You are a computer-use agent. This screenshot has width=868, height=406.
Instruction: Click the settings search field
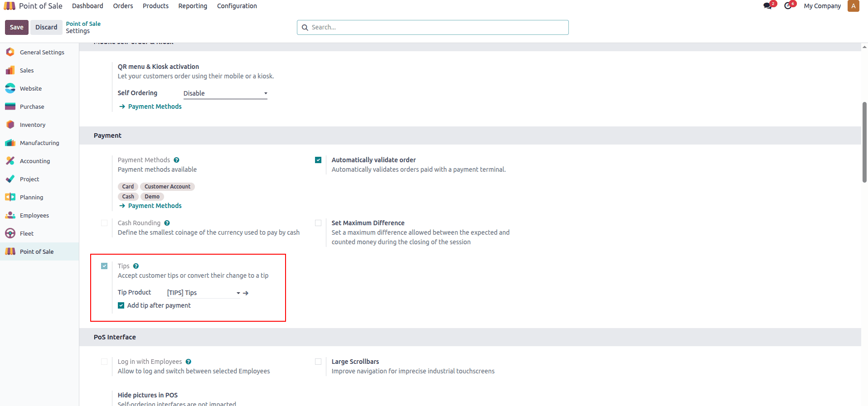[433, 27]
